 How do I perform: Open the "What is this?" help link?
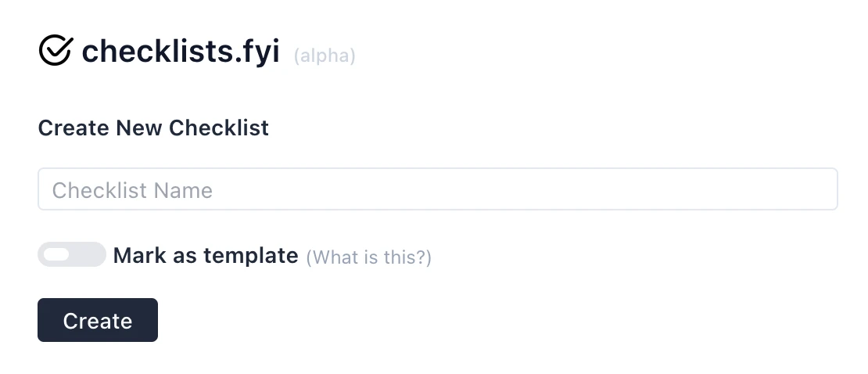pyautogui.click(x=368, y=257)
